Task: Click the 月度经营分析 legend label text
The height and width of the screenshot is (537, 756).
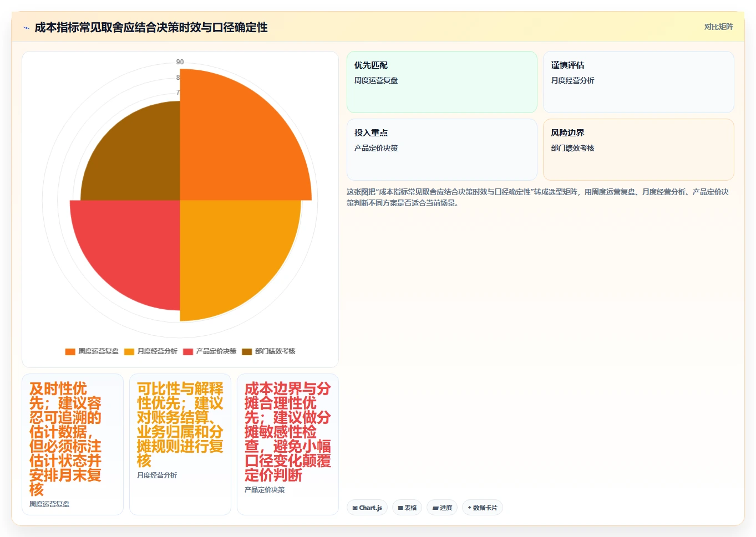Action: (158, 351)
